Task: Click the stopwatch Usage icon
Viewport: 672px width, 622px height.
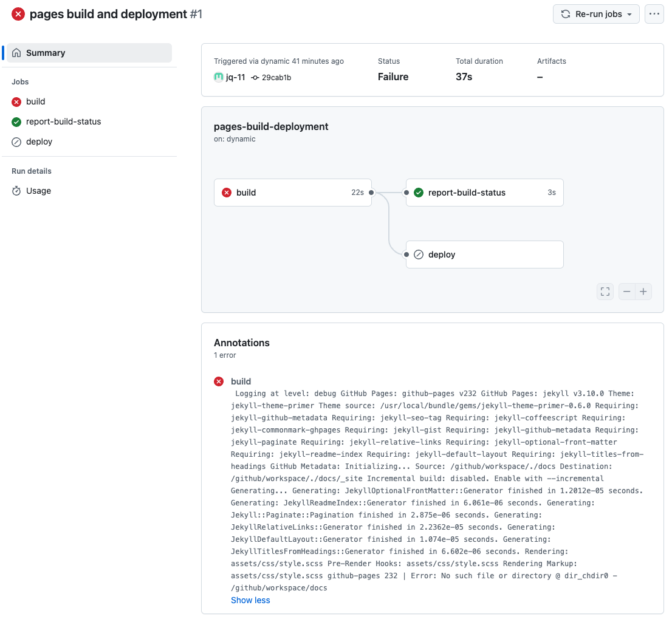Action: (x=16, y=191)
